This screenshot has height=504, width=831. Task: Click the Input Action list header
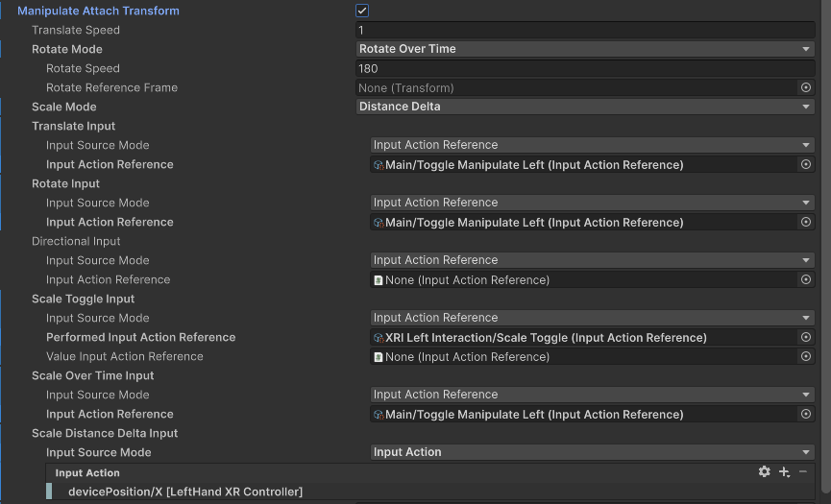pos(87,472)
